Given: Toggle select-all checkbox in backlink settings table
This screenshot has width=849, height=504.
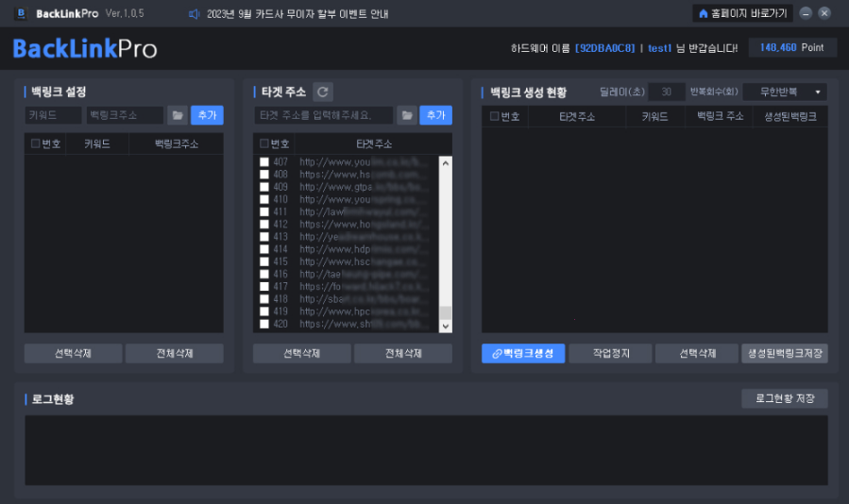Looking at the screenshot, I should pyautogui.click(x=35, y=143).
